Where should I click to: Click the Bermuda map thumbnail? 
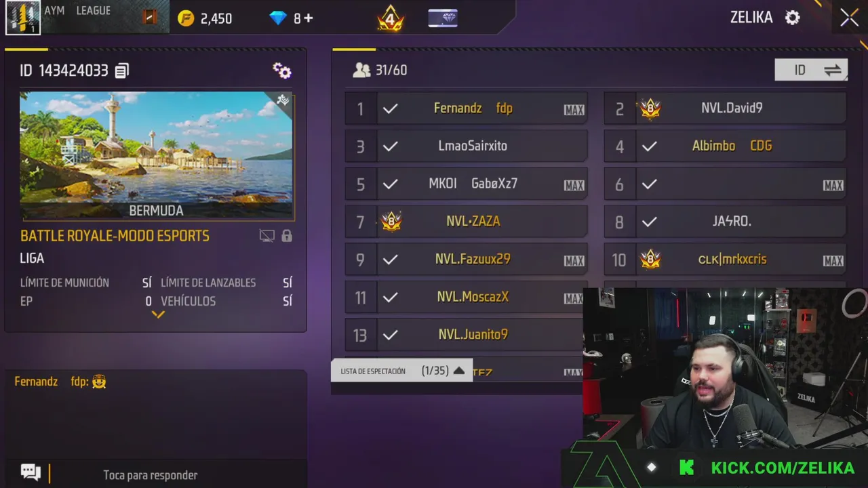pos(157,155)
